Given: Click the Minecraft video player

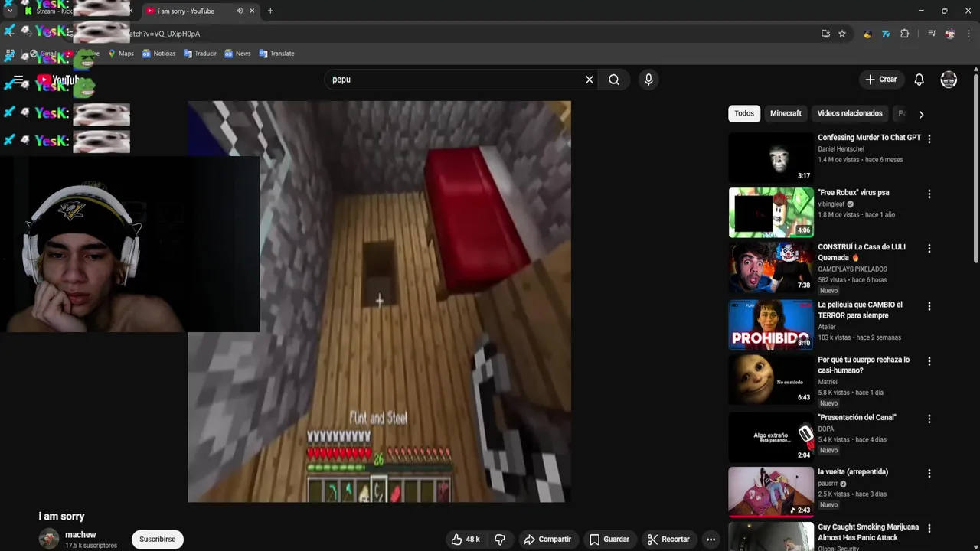Looking at the screenshot, I should coord(379,302).
